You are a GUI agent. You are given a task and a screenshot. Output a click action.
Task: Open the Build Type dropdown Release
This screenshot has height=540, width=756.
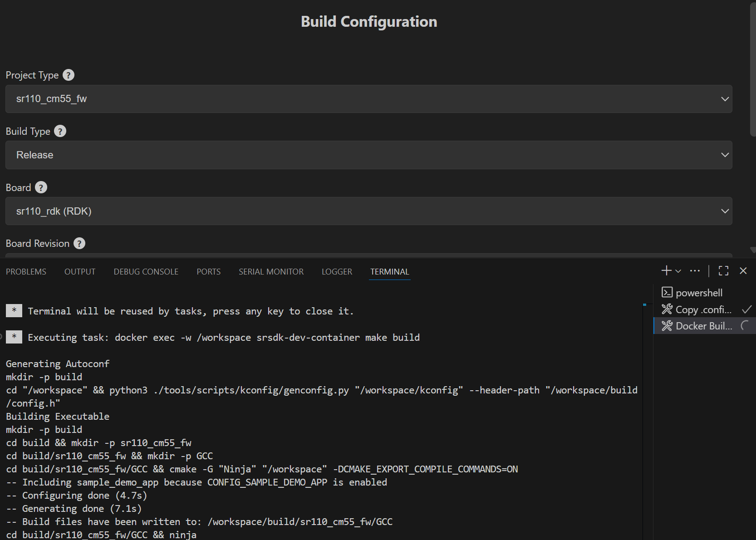pyautogui.click(x=368, y=155)
